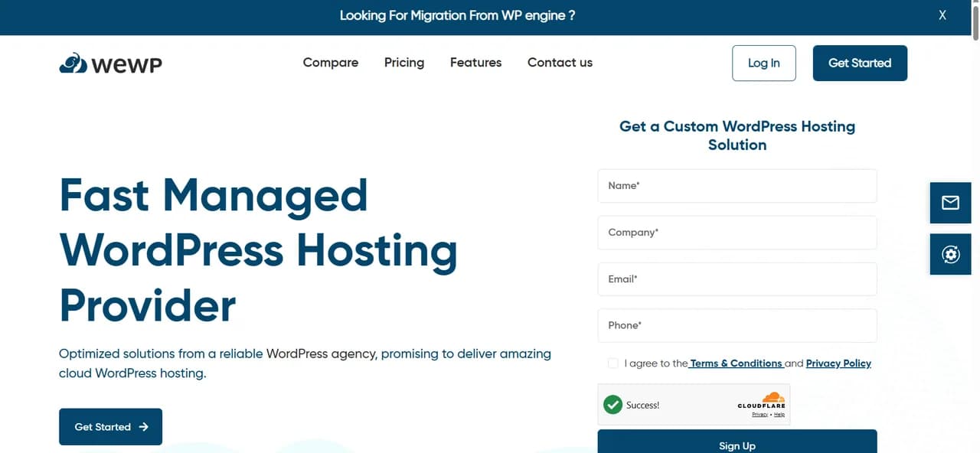Click the Cloudflare widget Help link
Screen dimensions: 980x453
(779, 415)
